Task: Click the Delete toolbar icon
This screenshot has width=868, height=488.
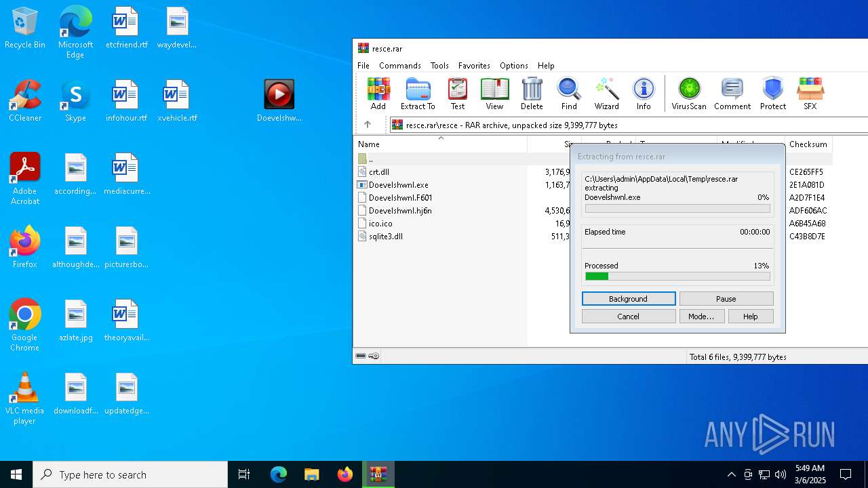Action: (x=532, y=94)
